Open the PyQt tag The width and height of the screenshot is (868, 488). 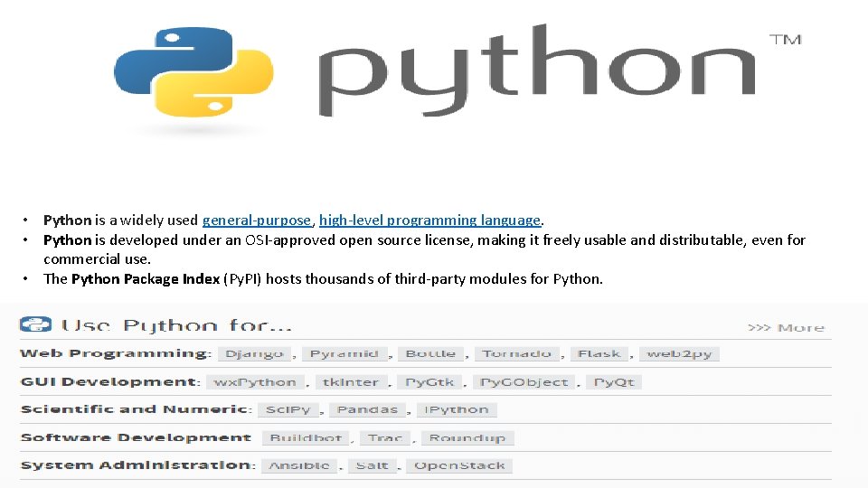(614, 382)
